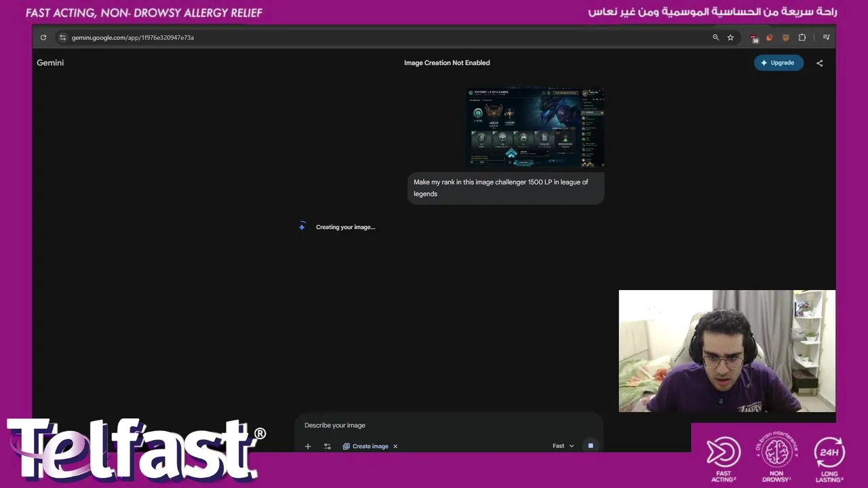Click the Gemini sparkle loading icon
868x488 pixels.
coord(302,227)
